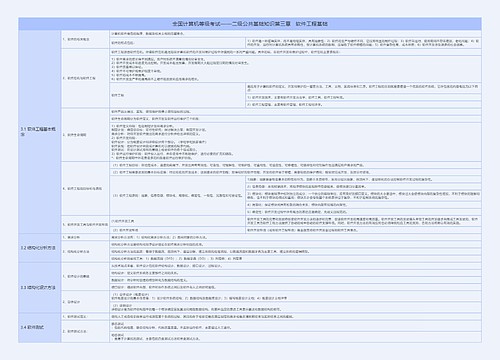Viewport: 500px width, 360px height.
Task: Click the 2、软件危机与软件工程 topic cell
Action: point(85,78)
